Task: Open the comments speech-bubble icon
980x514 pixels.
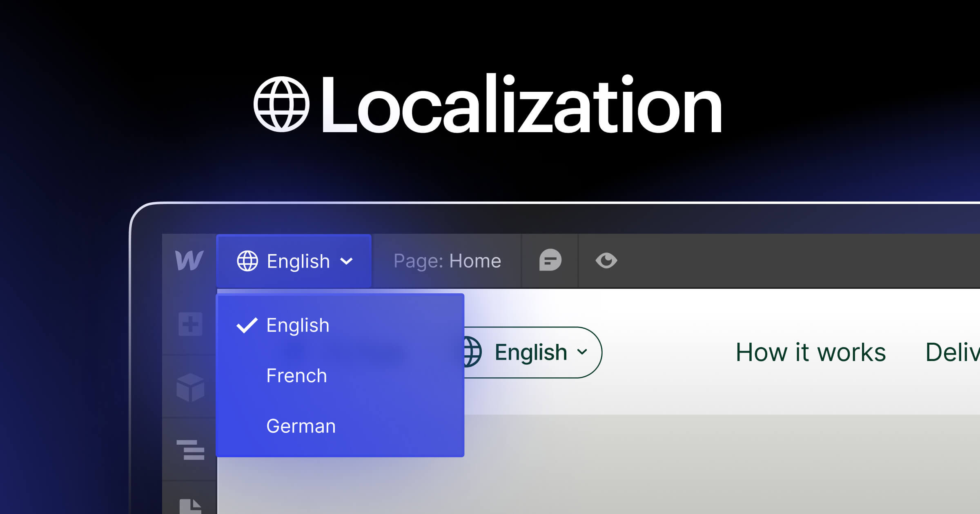Action: pyautogui.click(x=550, y=260)
